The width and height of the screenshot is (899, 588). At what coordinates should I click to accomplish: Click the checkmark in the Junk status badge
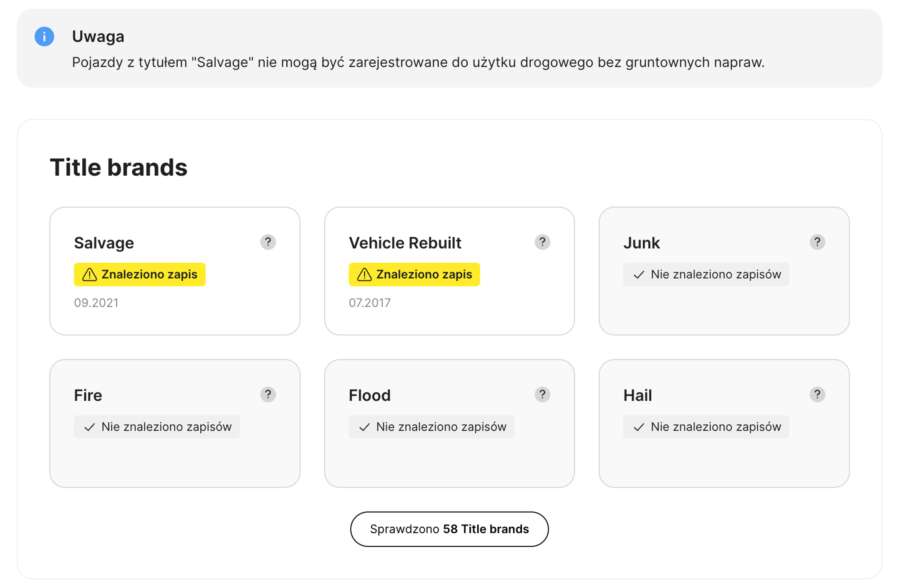(638, 275)
